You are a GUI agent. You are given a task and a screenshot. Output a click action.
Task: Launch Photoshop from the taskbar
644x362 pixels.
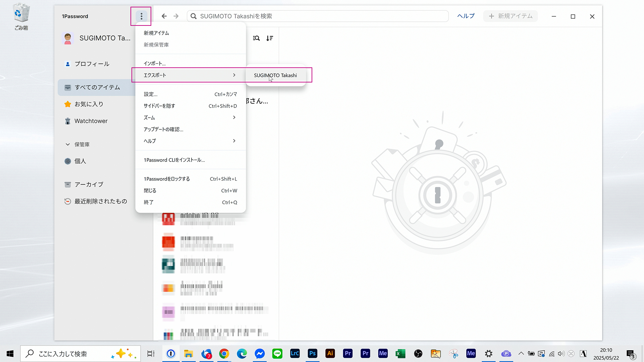tap(313, 354)
